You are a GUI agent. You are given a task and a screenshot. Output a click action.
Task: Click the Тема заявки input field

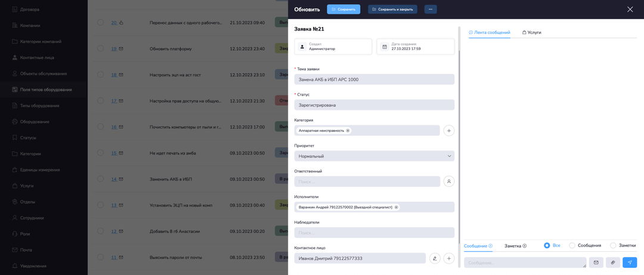(x=374, y=79)
